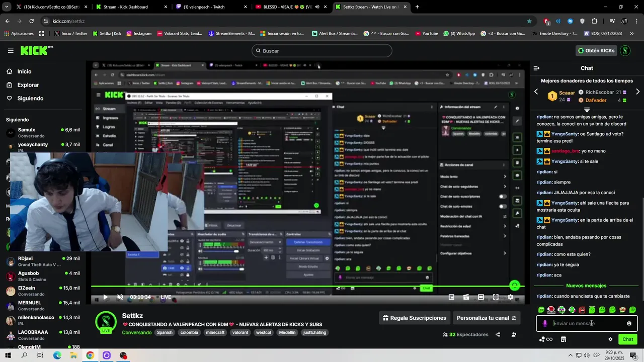Viewport: 644px width, 362px height.
Task: Open MERNUEL channel in sidebar
Action: point(43,305)
